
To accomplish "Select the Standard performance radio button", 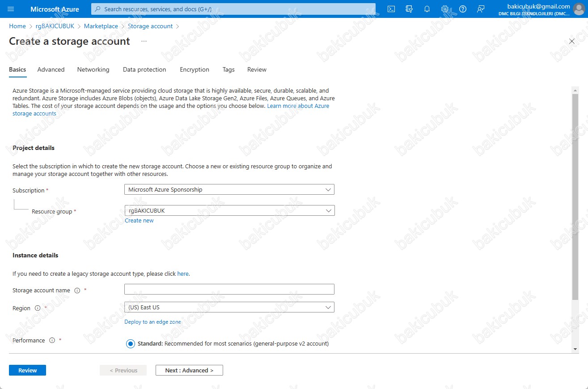I will pyautogui.click(x=131, y=344).
